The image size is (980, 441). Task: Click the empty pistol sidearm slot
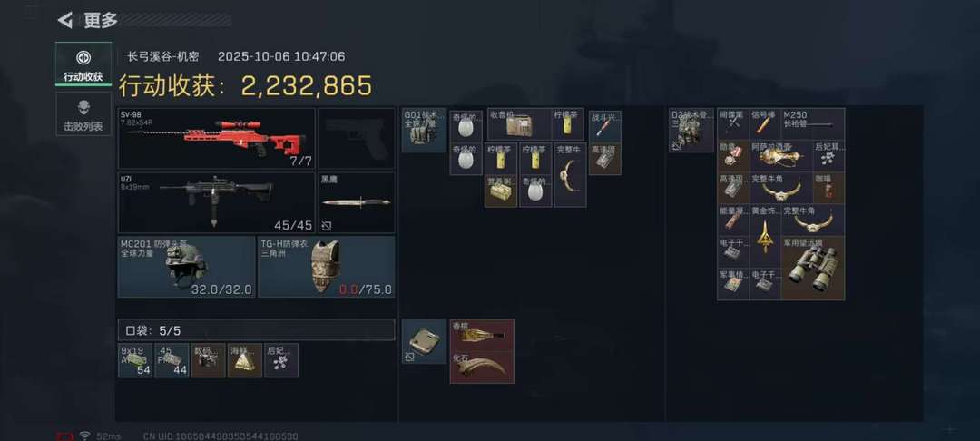pos(357,138)
